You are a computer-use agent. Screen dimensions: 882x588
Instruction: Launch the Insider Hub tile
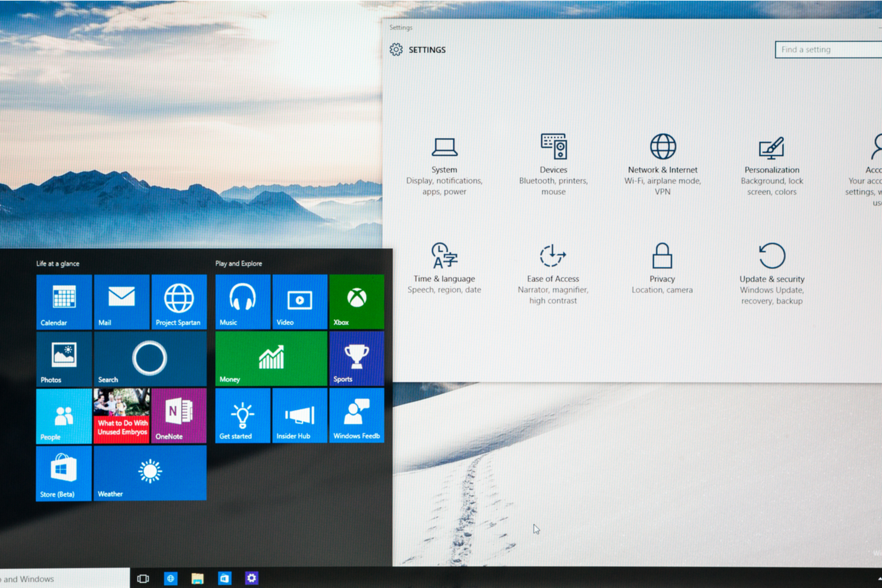click(299, 416)
